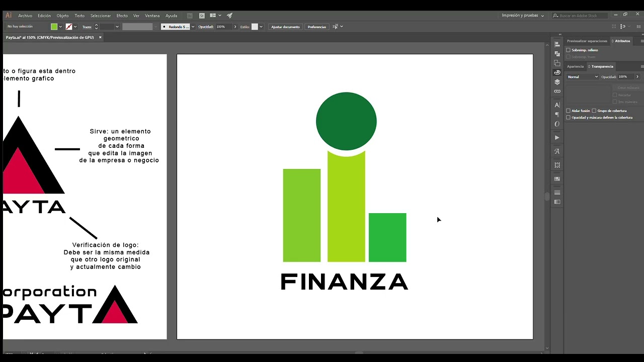Open the Align panel icon
This screenshot has height=362, width=644.
tap(557, 44)
